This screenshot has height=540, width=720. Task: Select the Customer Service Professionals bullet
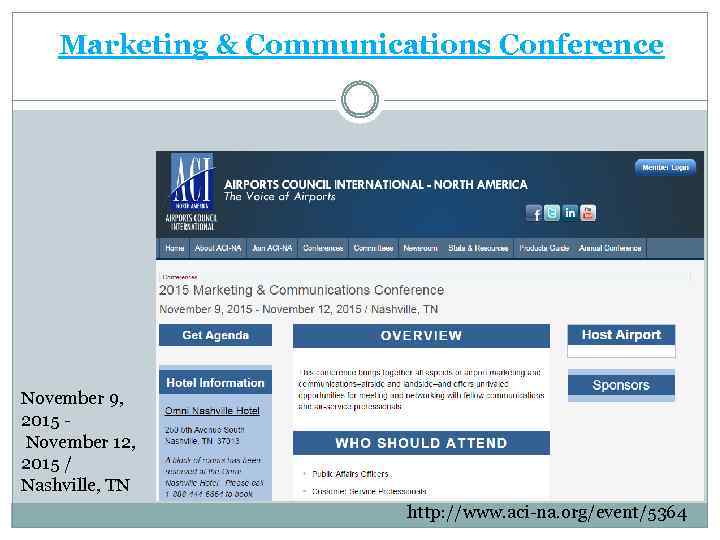pyautogui.click(x=369, y=491)
